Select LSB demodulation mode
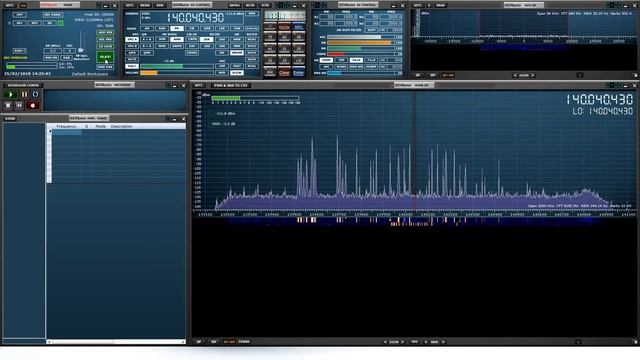 222,29
